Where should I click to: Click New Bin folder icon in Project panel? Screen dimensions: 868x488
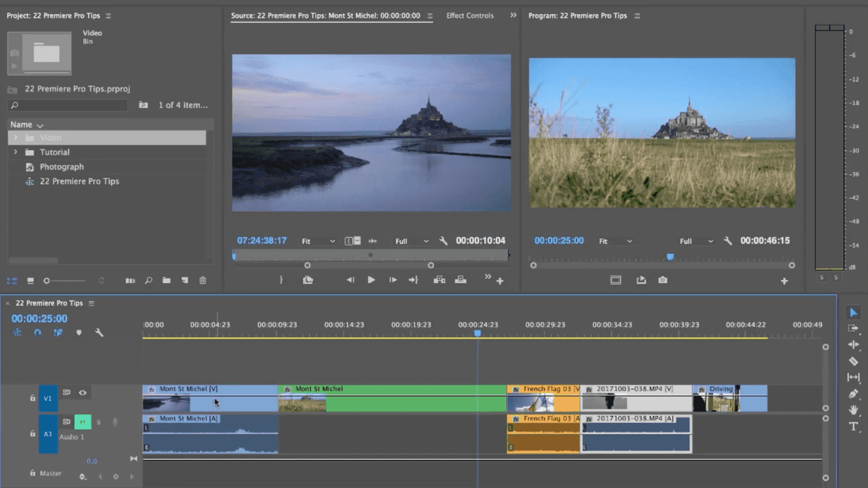pos(167,280)
